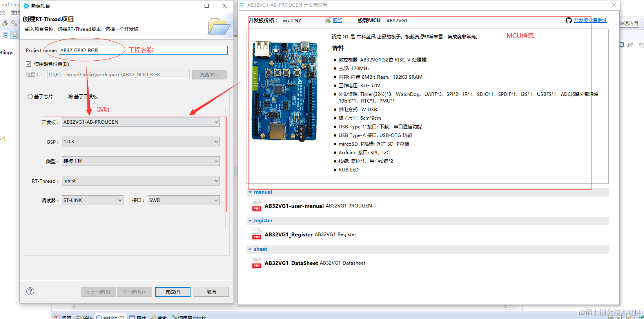Viewport: 644px width, 319px height.
Task: Close the 控制台 tab with its X
Action: pos(122,317)
